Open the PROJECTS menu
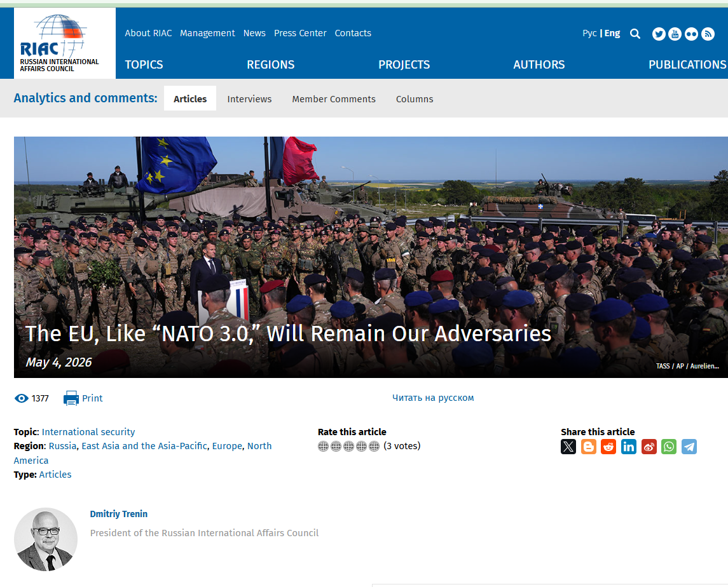The image size is (728, 587). (x=404, y=65)
